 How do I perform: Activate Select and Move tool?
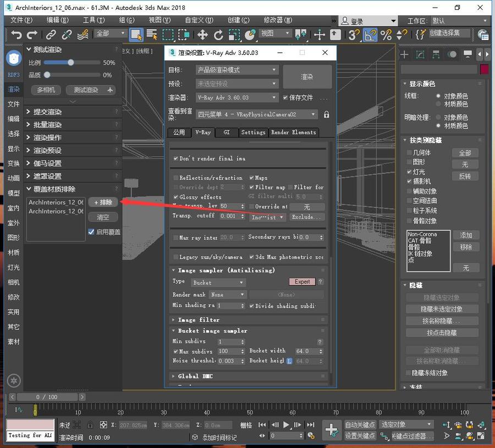click(x=202, y=35)
